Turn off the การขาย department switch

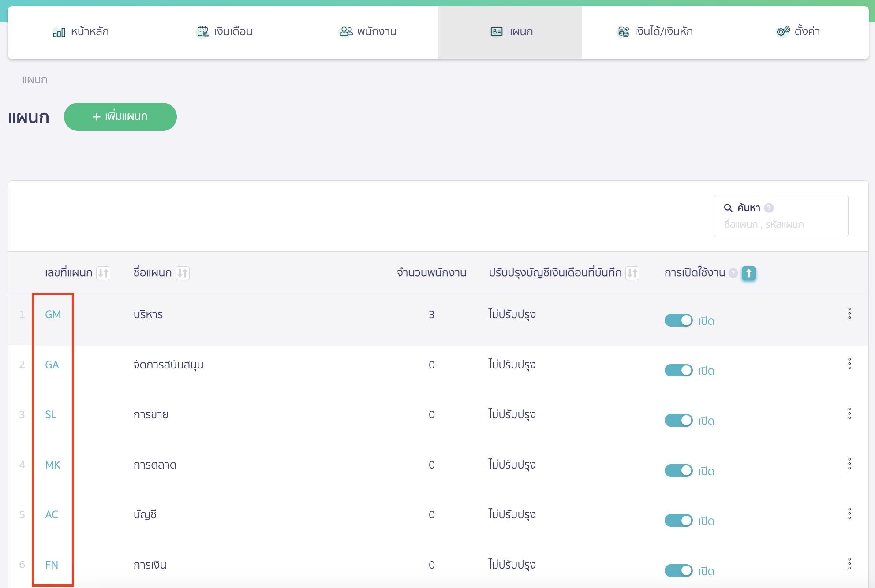point(679,420)
